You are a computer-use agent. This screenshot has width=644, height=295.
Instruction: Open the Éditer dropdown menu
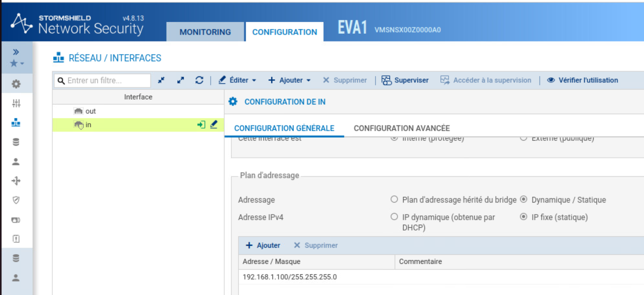tap(238, 80)
